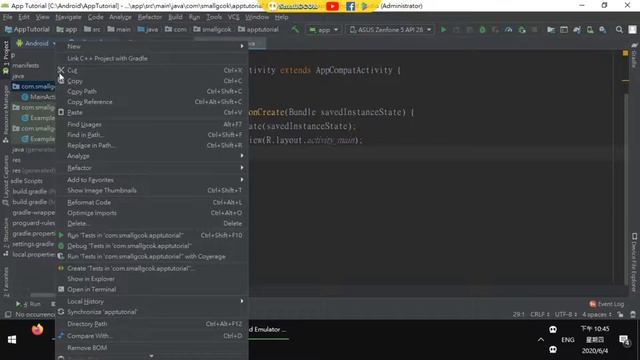Open the File menu
This screenshot has height=360, width=640.
(7, 17)
